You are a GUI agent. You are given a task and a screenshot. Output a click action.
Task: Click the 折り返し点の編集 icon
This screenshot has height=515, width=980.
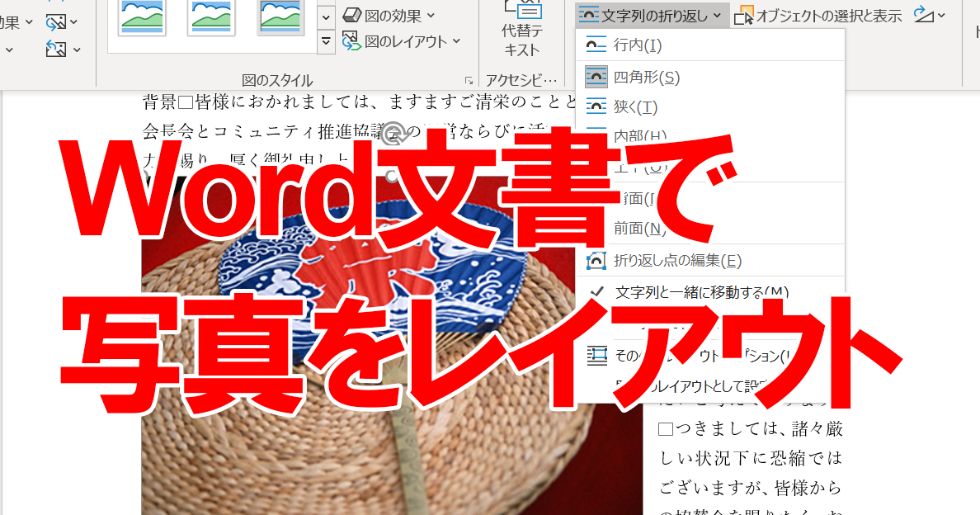[x=596, y=261]
